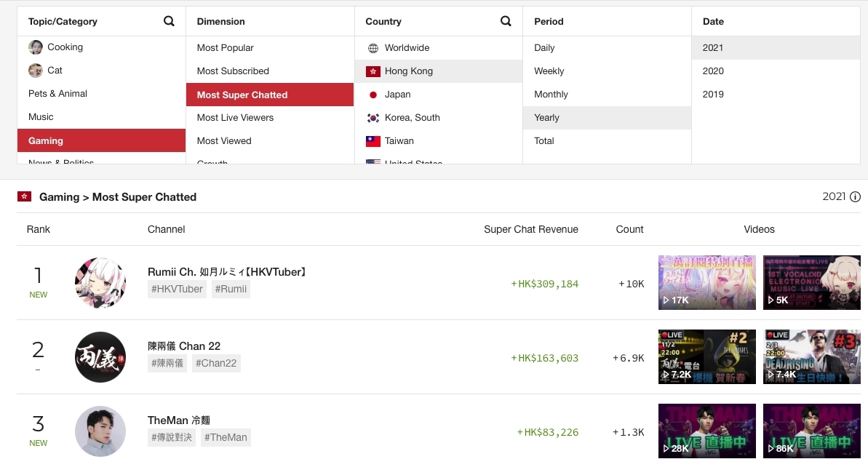Select the Daily period option

click(x=544, y=47)
